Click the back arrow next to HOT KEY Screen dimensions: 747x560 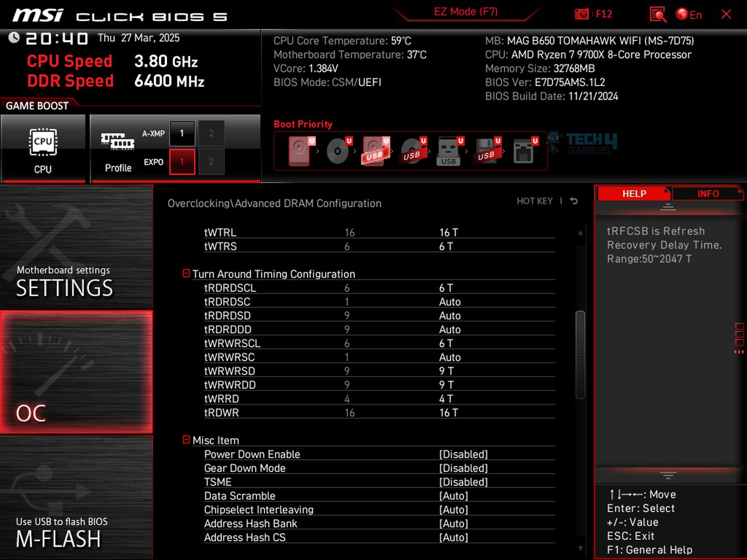574,201
